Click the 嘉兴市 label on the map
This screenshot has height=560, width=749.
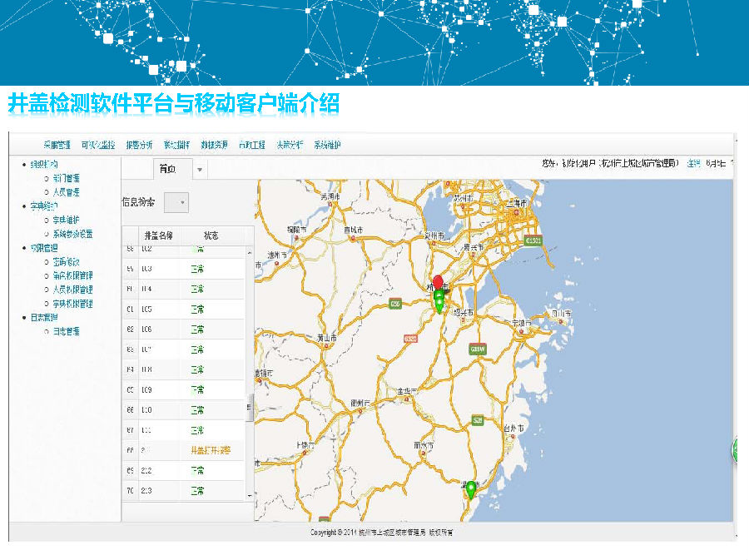[474, 247]
